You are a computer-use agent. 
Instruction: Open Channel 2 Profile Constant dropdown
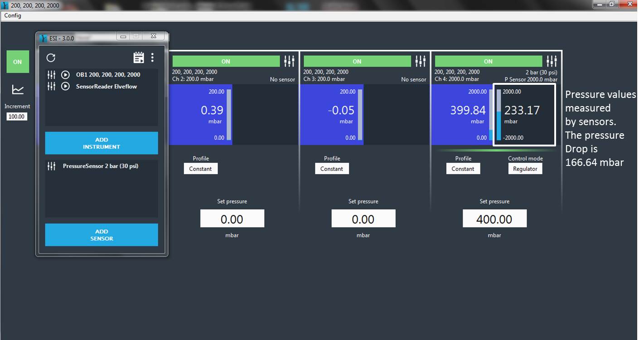200,169
